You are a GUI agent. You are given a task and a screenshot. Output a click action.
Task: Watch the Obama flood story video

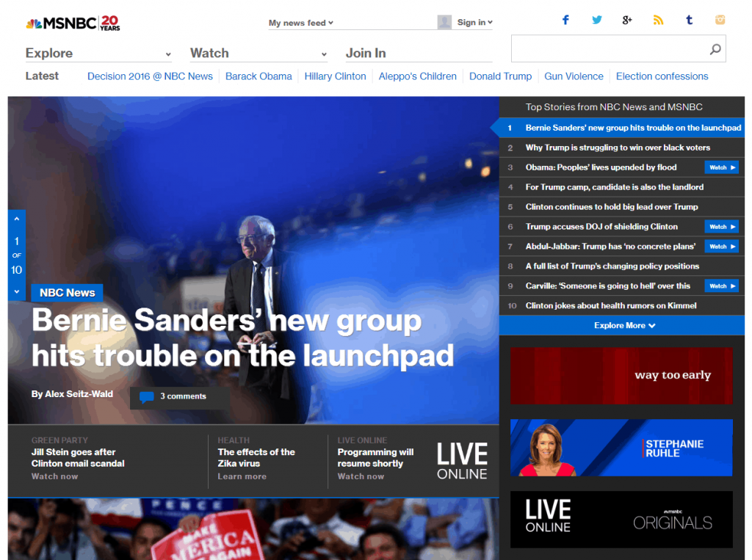click(x=721, y=167)
